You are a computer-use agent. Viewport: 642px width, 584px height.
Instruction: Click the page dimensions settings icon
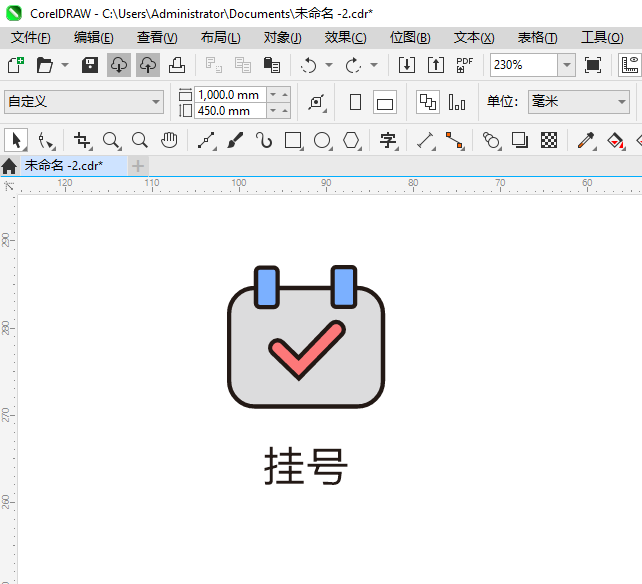317,102
